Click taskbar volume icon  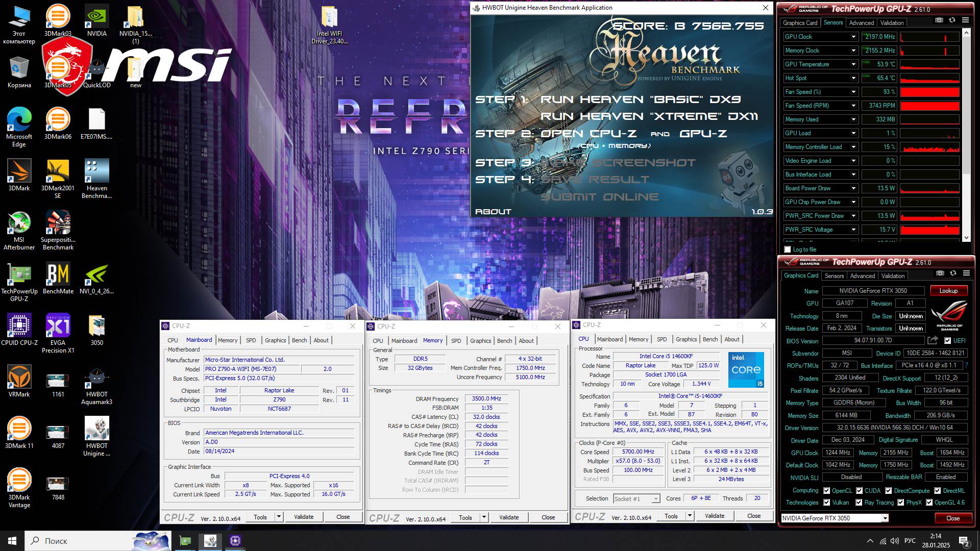point(895,541)
